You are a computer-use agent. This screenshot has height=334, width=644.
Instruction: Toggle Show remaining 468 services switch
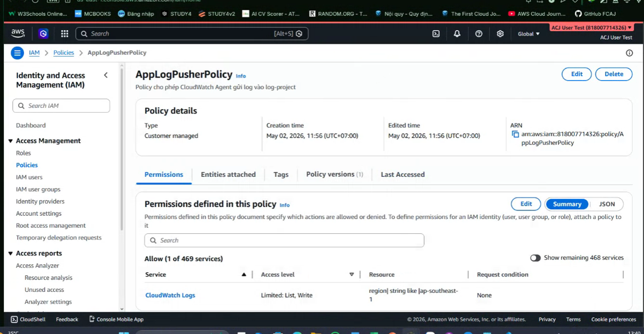click(x=535, y=258)
